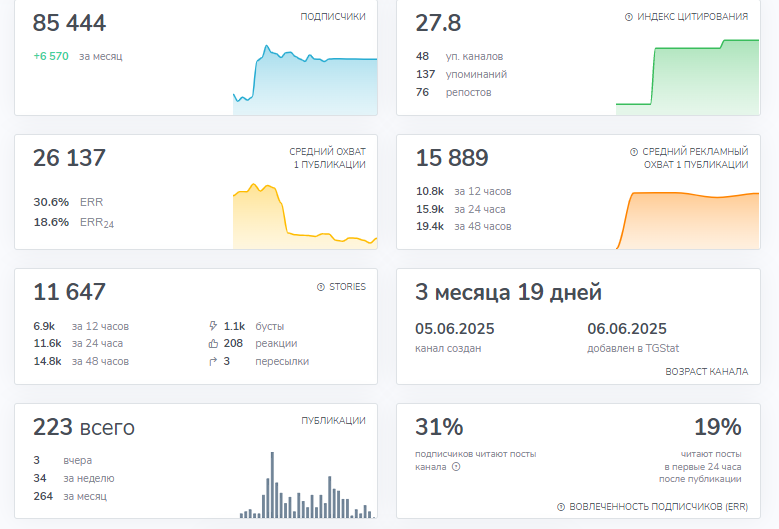
Task: Click info icon beside ВОВЛЕЧЕННОСТЬ ПОДПИСЧИКОВ (ERR)
Action: pyautogui.click(x=561, y=507)
